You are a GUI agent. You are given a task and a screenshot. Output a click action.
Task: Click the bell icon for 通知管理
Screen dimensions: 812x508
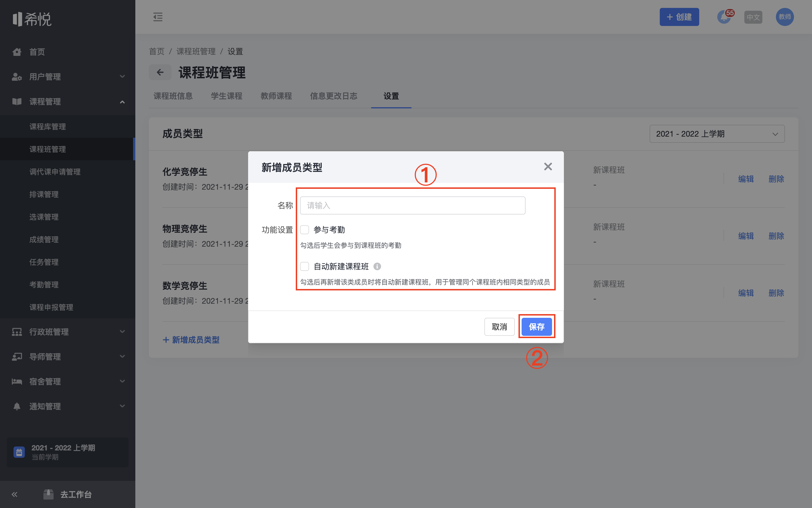click(x=17, y=406)
